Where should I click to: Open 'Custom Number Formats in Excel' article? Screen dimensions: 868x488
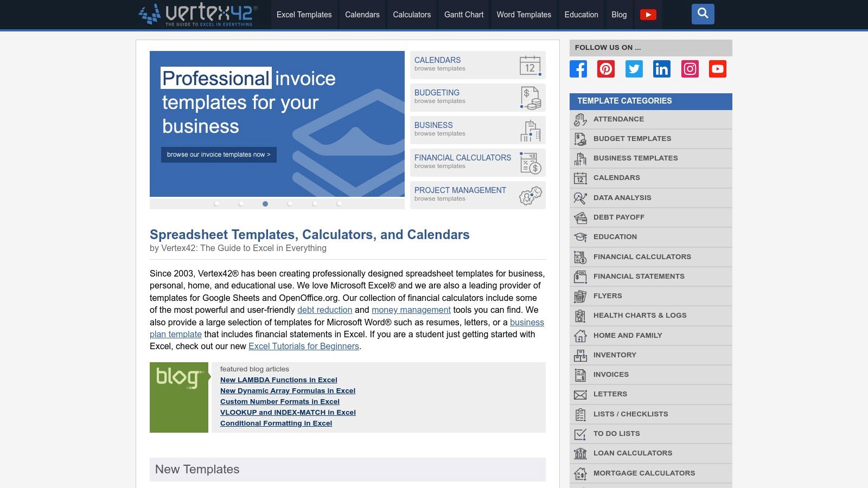tap(280, 402)
